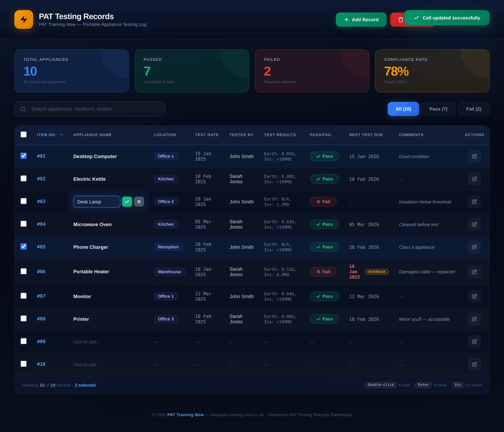Deselect the Phone Charger row checkbox

pyautogui.click(x=24, y=247)
